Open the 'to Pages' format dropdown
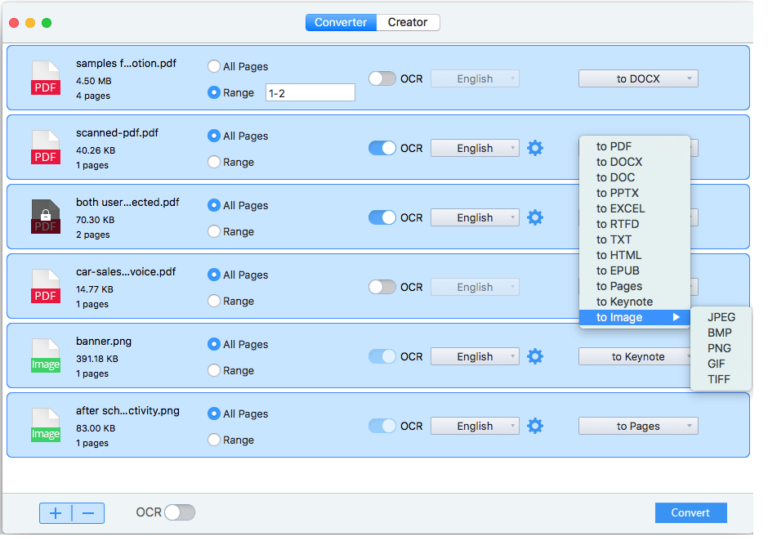The height and width of the screenshot is (541, 768). pos(638,426)
